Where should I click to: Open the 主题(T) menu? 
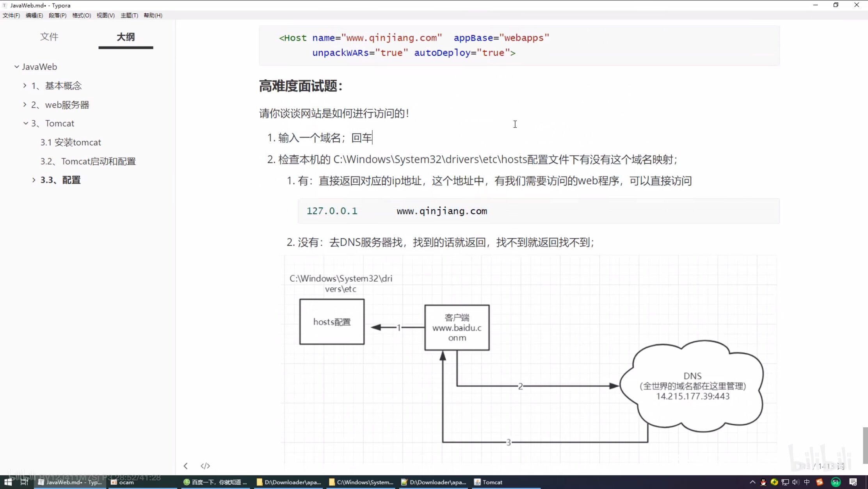click(129, 15)
